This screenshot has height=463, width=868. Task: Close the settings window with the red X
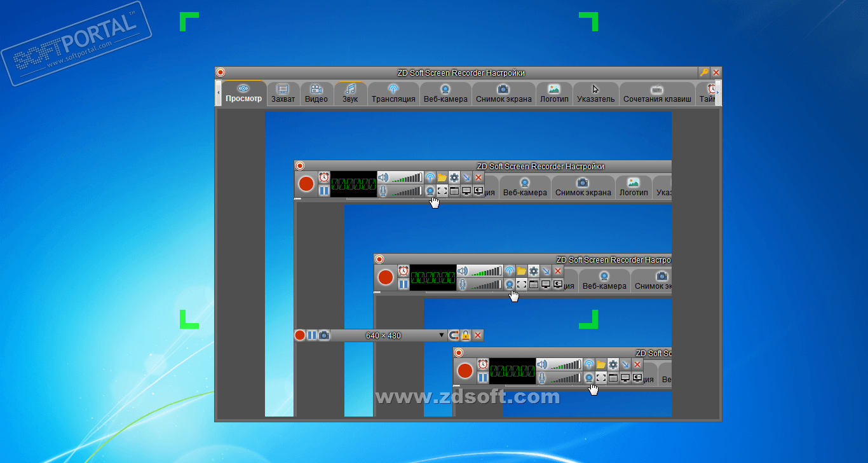point(716,73)
